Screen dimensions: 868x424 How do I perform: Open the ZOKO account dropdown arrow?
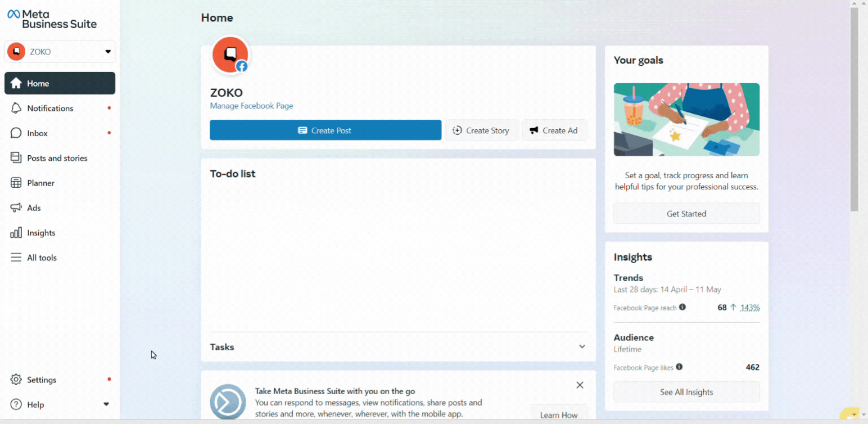pyautogui.click(x=108, y=52)
